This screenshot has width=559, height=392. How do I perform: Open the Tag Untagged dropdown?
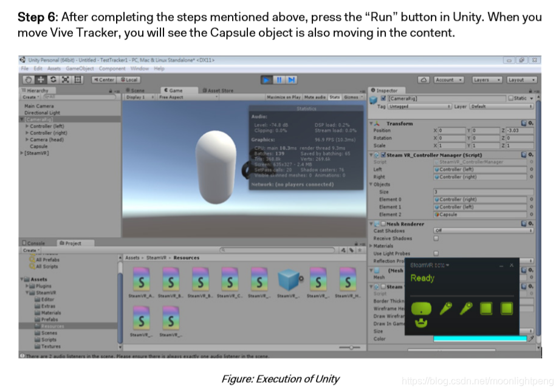420,106
